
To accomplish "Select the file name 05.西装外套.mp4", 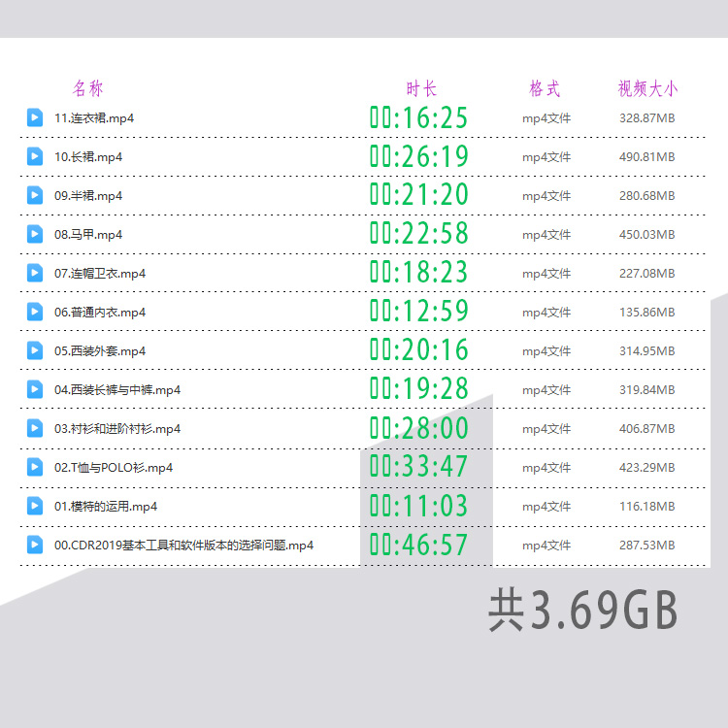I will [x=100, y=351].
